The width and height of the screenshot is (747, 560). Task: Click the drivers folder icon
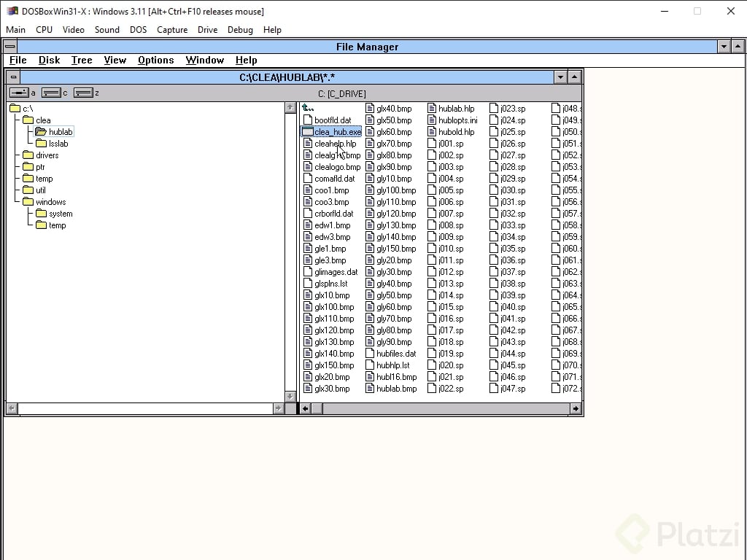tap(28, 155)
